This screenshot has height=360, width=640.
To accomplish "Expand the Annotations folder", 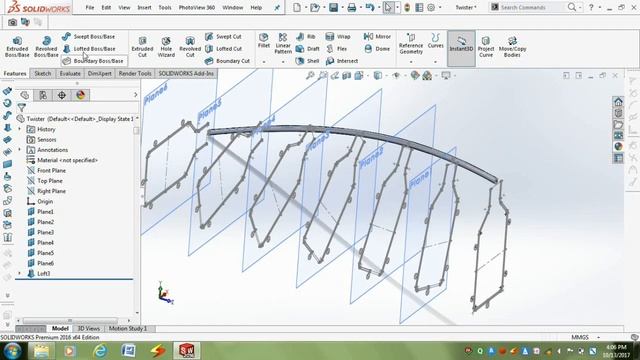I will coord(20,150).
